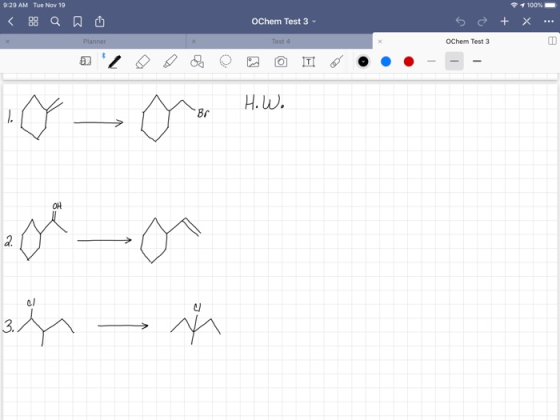Image resolution: width=560 pixels, height=420 pixels.
Task: Select the thickest stroke width
Action: coord(477,61)
